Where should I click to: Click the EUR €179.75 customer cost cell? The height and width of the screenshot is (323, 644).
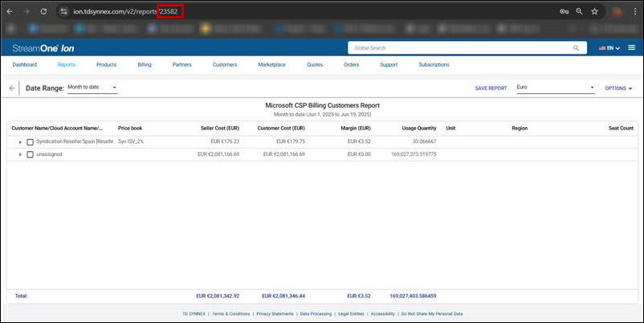(291, 141)
